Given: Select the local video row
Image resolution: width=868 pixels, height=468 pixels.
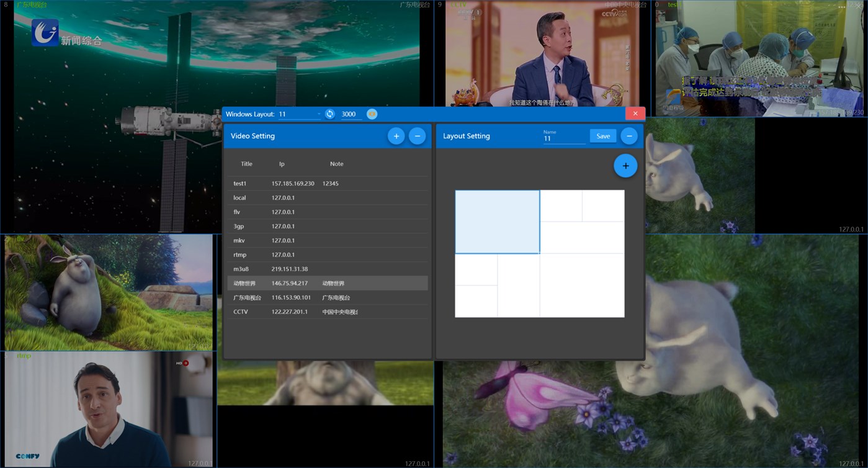Looking at the screenshot, I should 328,198.
